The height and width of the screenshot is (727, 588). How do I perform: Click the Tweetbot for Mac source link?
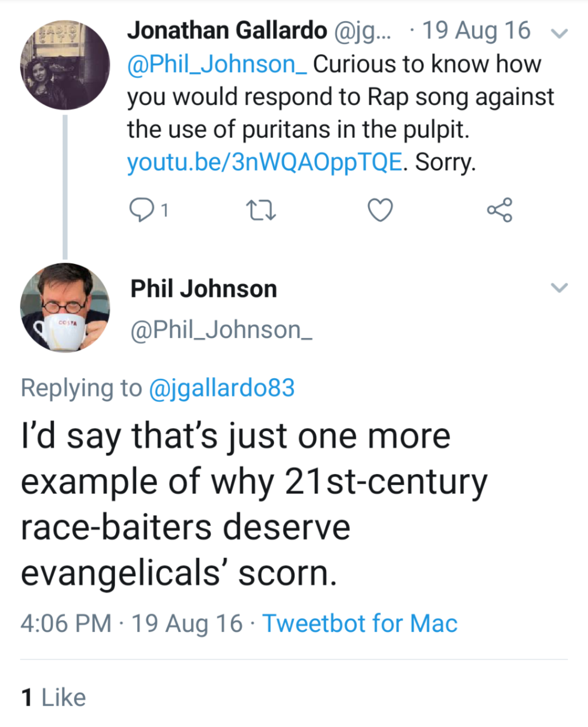click(x=360, y=623)
